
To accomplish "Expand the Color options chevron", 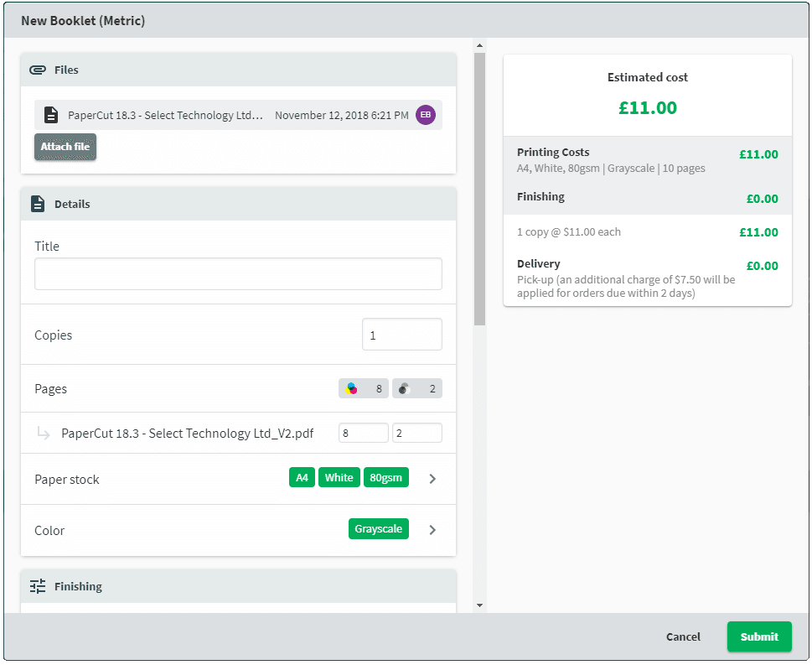I will (x=432, y=530).
